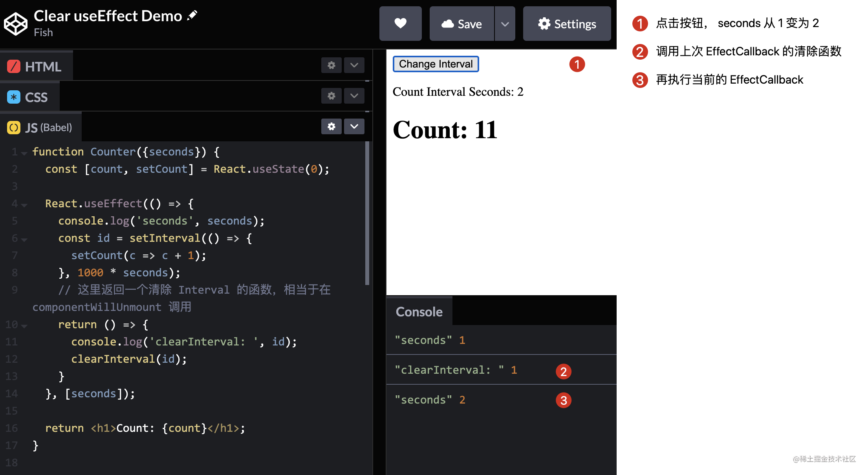
Task: Open the Save button dropdown arrow
Action: pos(505,24)
